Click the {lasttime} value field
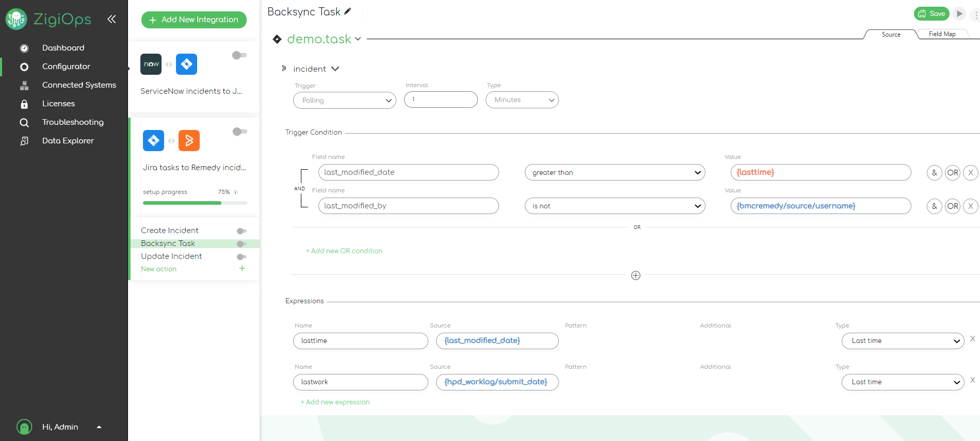The image size is (980, 441). (x=821, y=172)
